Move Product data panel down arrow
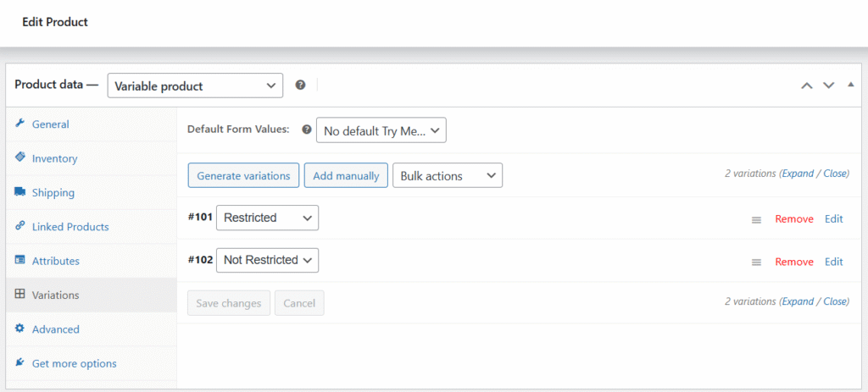Screen dimensions: 868x392 click(828, 86)
